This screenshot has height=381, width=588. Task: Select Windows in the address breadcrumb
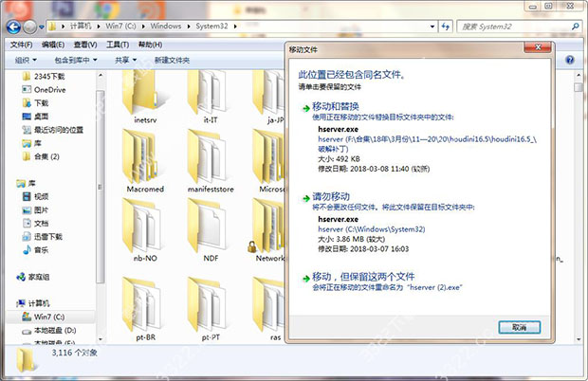click(166, 27)
